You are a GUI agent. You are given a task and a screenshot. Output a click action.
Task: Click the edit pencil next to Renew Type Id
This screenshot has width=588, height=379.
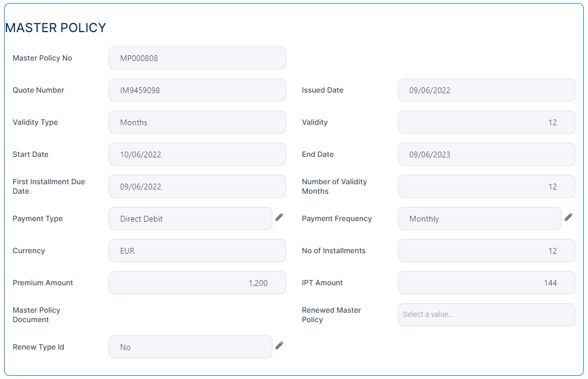(279, 345)
